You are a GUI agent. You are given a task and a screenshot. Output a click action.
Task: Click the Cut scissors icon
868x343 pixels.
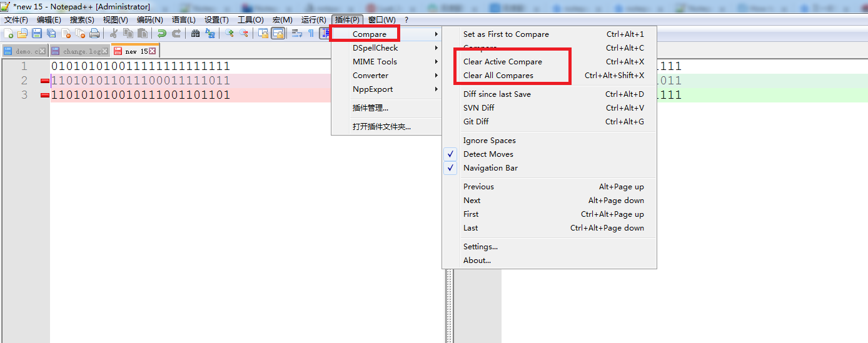point(113,33)
